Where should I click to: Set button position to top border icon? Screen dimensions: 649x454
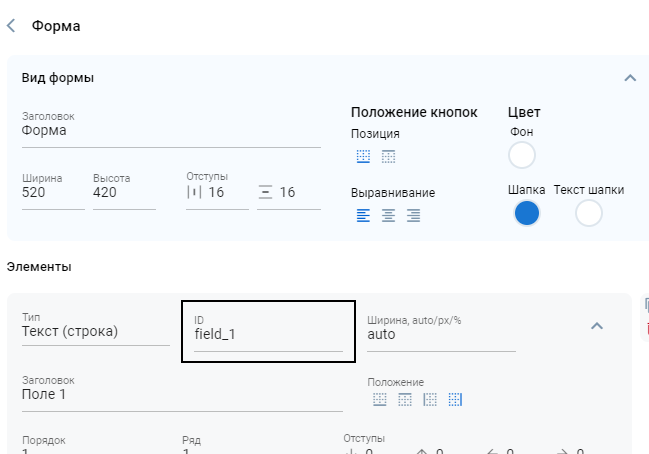(389, 156)
